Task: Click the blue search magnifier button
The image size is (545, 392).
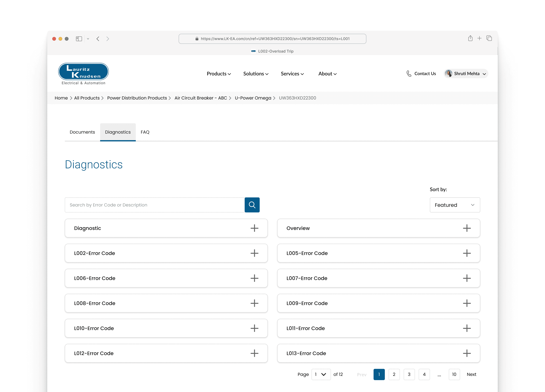Action: [x=252, y=205]
